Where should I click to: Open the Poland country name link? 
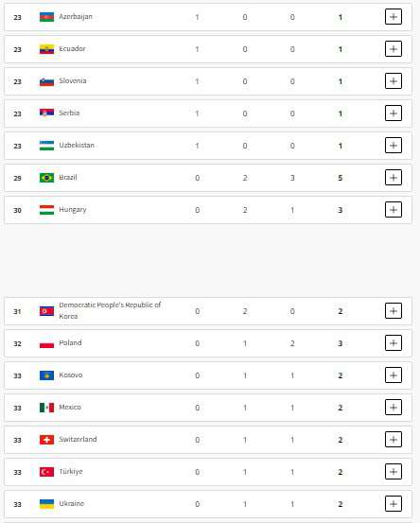tap(70, 342)
